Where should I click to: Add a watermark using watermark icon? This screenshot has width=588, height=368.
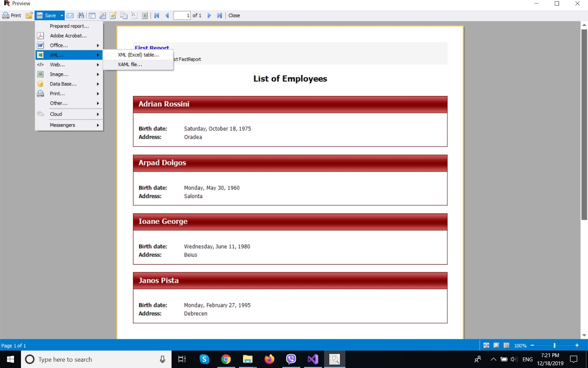click(x=144, y=15)
